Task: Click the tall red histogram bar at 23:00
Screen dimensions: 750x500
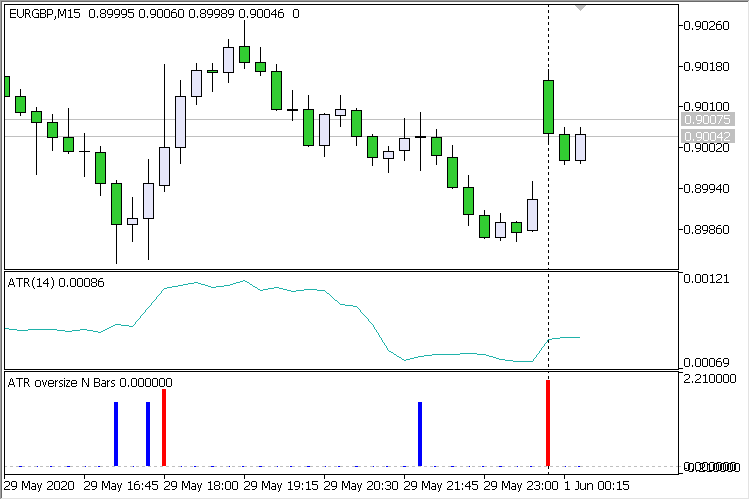Action: point(548,423)
